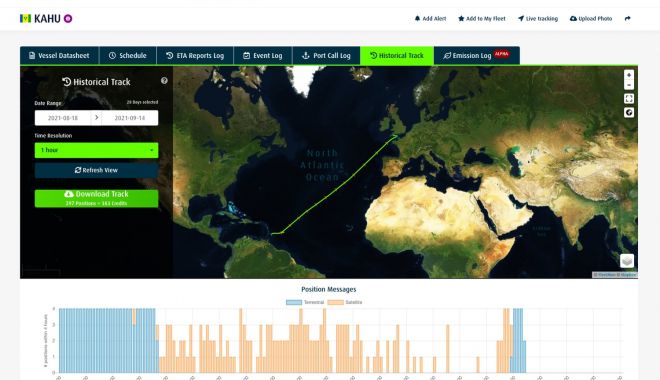Viewport: 660px width, 380px height.
Task: Click the arrow between the date fields
Action: [96, 118]
